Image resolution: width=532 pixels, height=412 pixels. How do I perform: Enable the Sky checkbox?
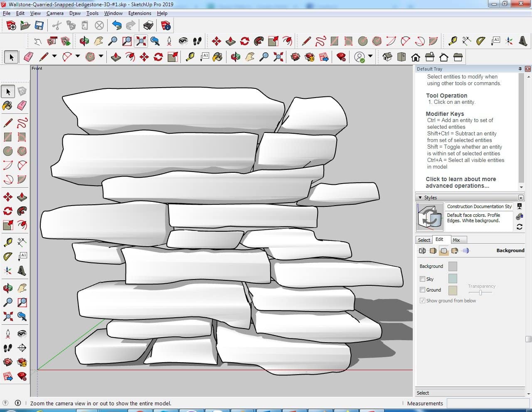422,279
